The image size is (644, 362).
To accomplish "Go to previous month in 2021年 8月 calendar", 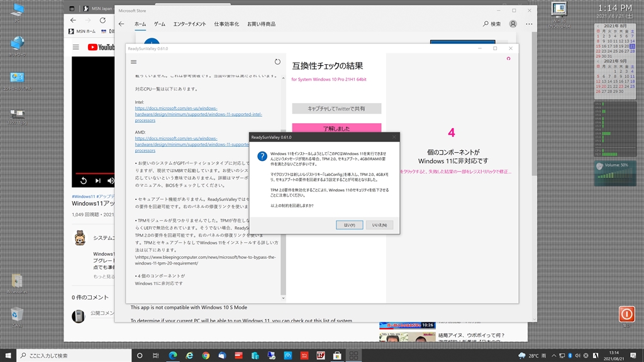I will coord(597,26).
